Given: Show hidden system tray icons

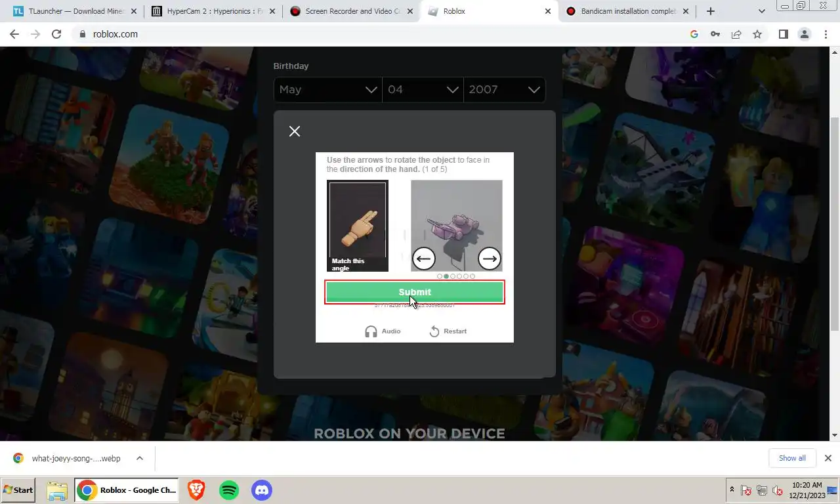Looking at the screenshot, I should point(732,490).
